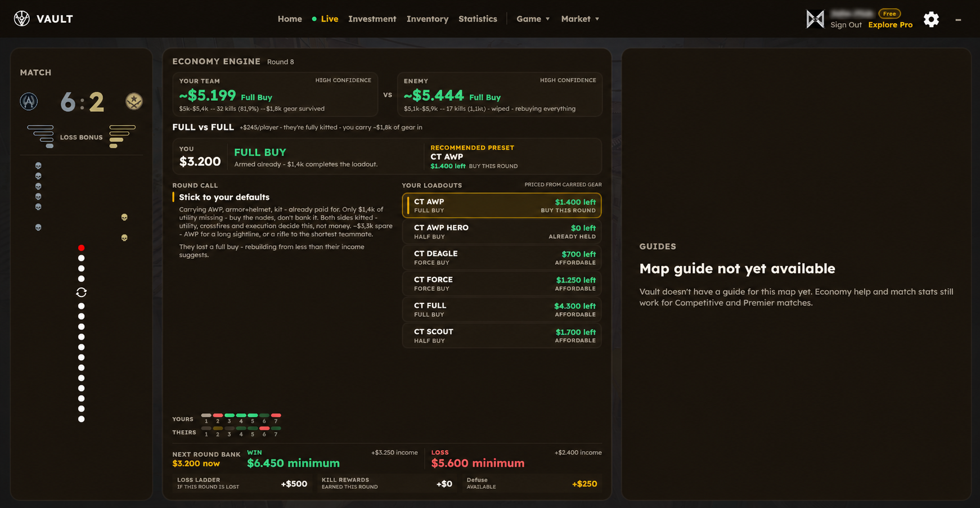Image resolution: width=980 pixels, height=508 pixels.
Task: Click the Sign Out link
Action: [846, 25]
